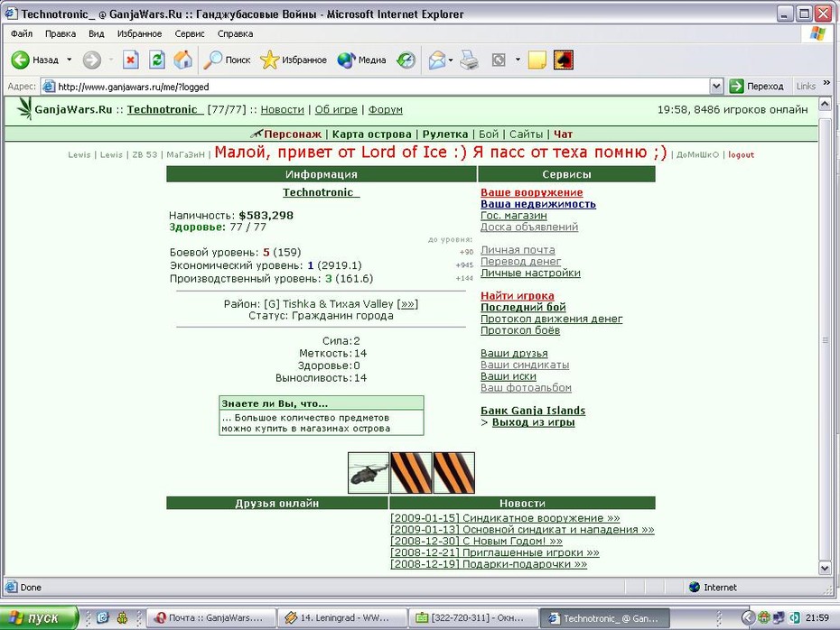This screenshot has height=630, width=840.
Task: Go to the Home page icon
Action: point(183,60)
